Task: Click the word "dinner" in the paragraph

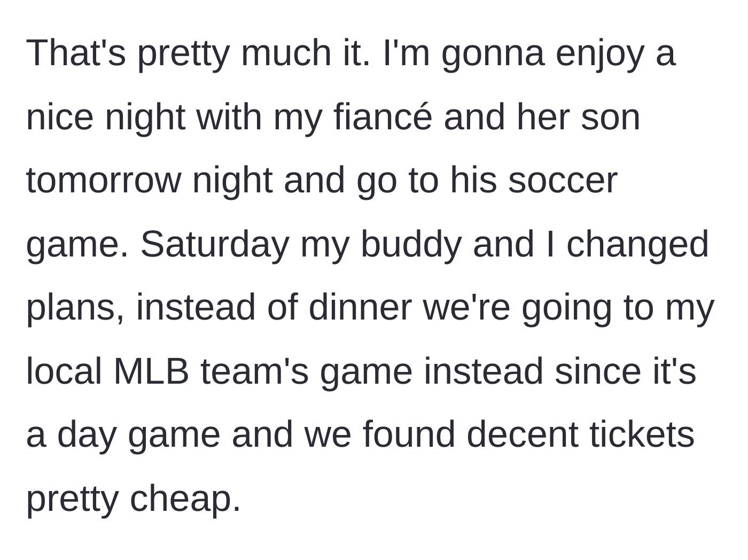Action: click(360, 307)
